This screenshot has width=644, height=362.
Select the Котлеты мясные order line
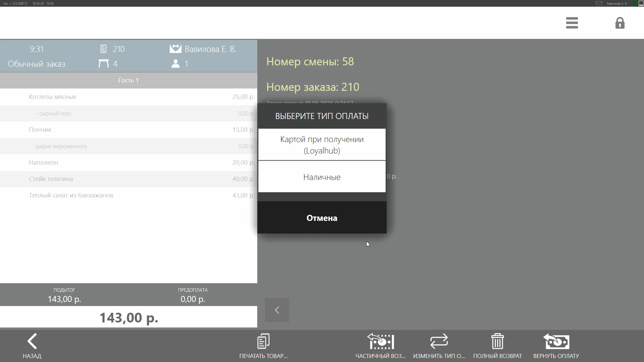128,97
